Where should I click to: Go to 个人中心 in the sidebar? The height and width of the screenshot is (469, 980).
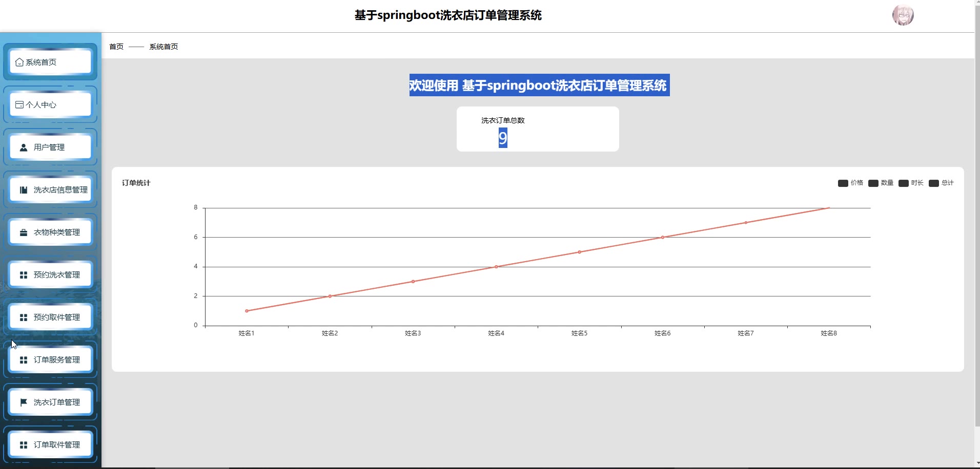(x=50, y=104)
